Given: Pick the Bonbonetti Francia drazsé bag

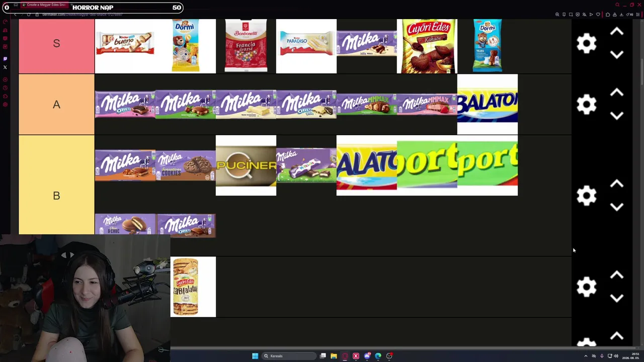Looking at the screenshot, I should coord(246,46).
